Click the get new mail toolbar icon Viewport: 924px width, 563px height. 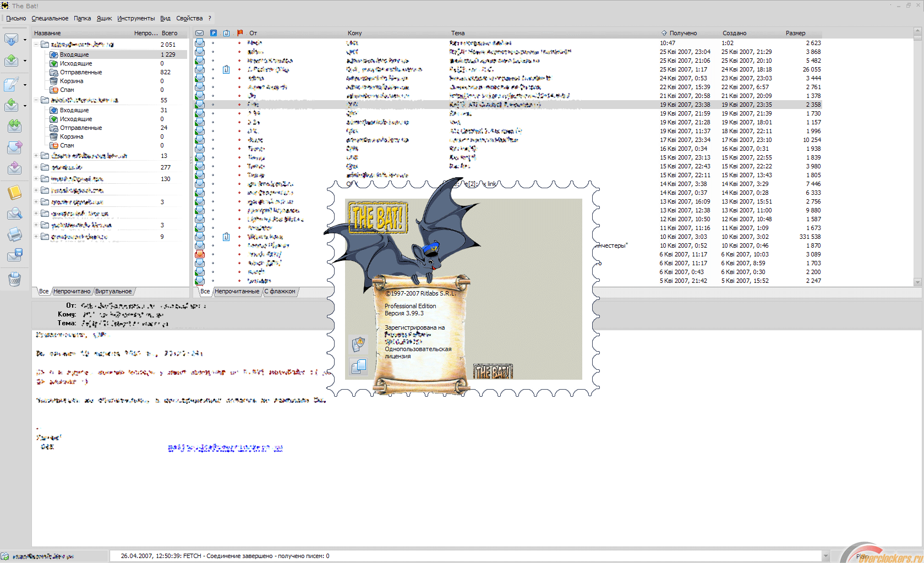pyautogui.click(x=12, y=40)
